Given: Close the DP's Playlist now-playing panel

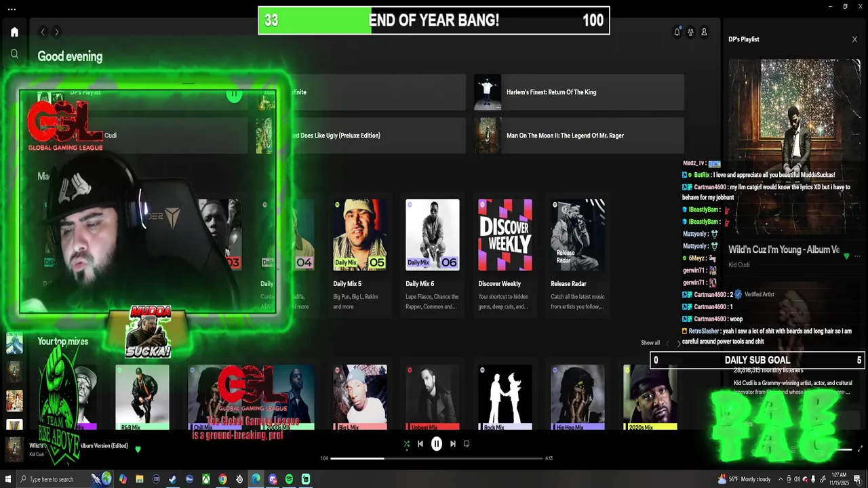Looking at the screenshot, I should click(854, 39).
